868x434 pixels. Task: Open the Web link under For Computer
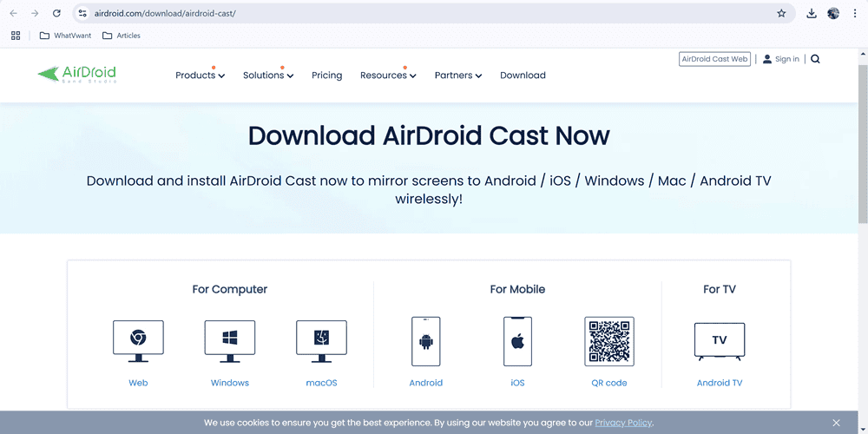(138, 383)
